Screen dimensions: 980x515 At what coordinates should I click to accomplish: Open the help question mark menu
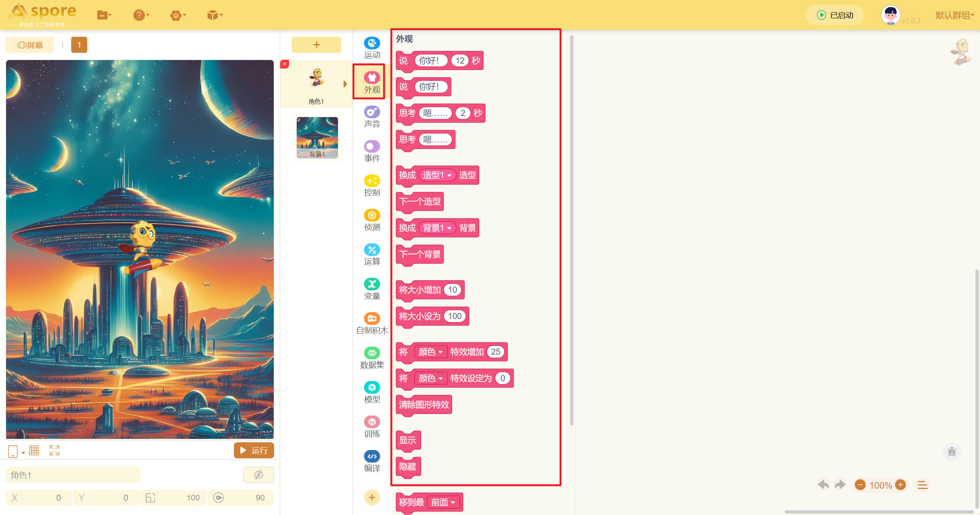pyautogui.click(x=140, y=15)
